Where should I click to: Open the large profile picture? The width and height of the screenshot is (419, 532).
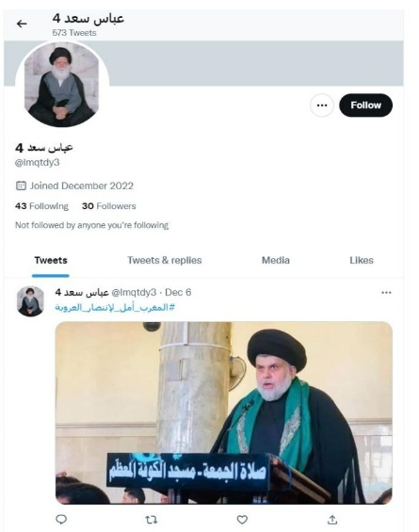point(62,85)
